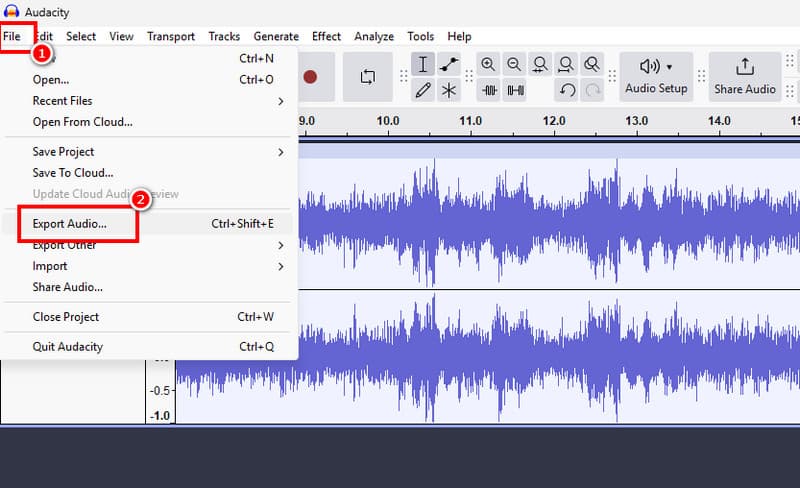Click the Zoom In magnifier
Viewport: 800px width, 488px height.
(x=488, y=65)
